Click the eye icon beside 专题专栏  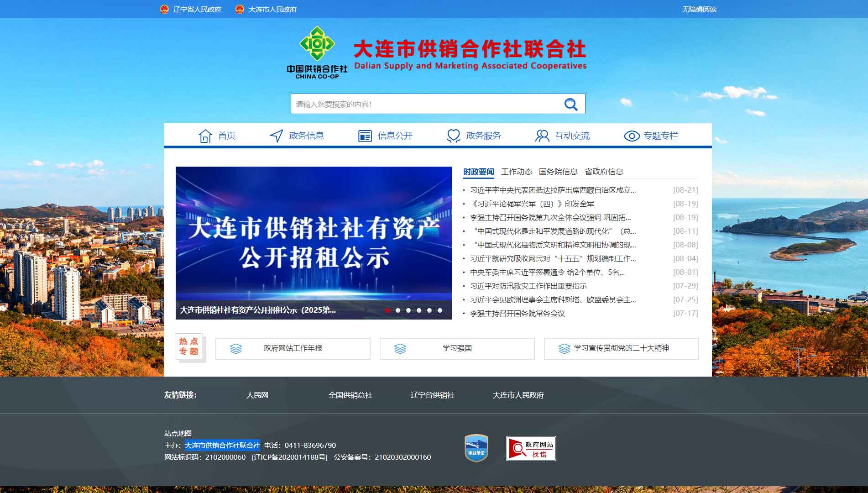point(632,136)
